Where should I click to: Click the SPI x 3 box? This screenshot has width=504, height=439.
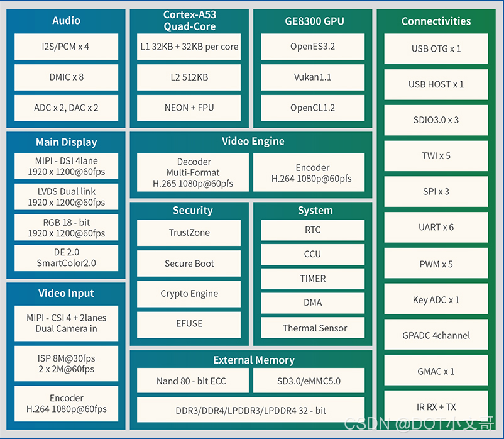pos(436,191)
